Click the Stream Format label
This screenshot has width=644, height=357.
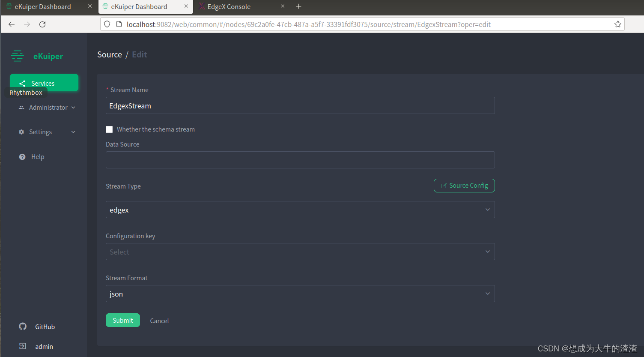click(127, 278)
